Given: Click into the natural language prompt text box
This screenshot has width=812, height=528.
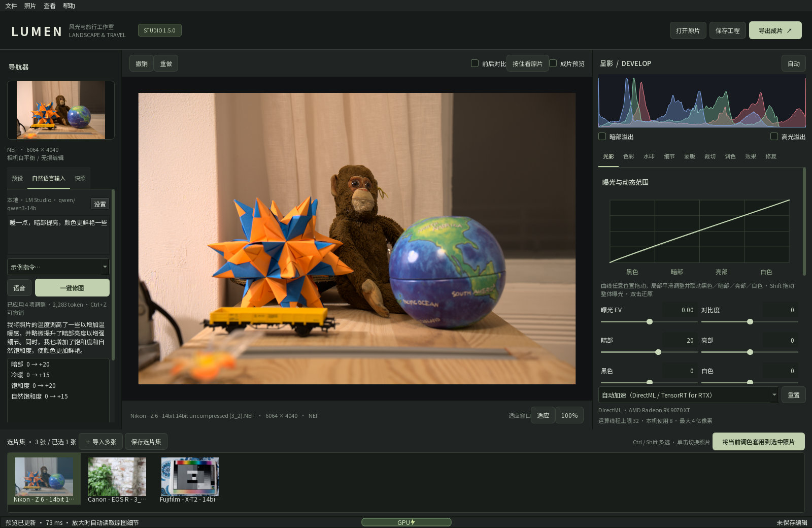Looking at the screenshot, I should coord(58,235).
